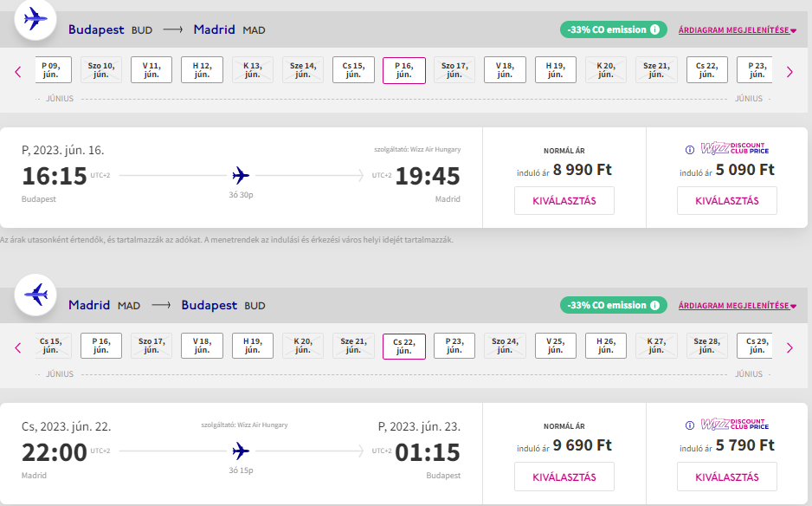Show later return dates with right arrow
The width and height of the screenshot is (812, 506).
789,347
